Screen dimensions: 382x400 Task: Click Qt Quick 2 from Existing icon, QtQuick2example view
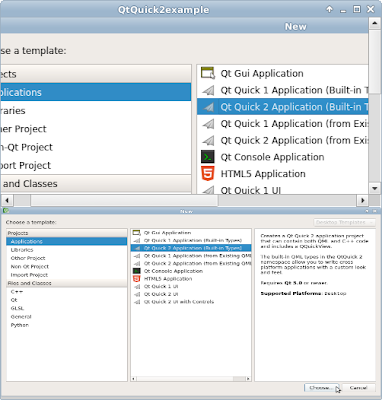208,140
